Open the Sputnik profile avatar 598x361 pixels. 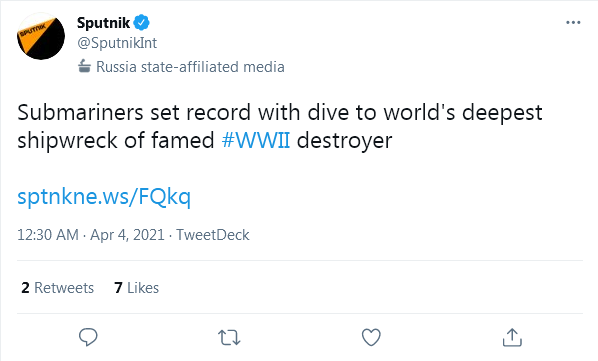click(x=41, y=36)
